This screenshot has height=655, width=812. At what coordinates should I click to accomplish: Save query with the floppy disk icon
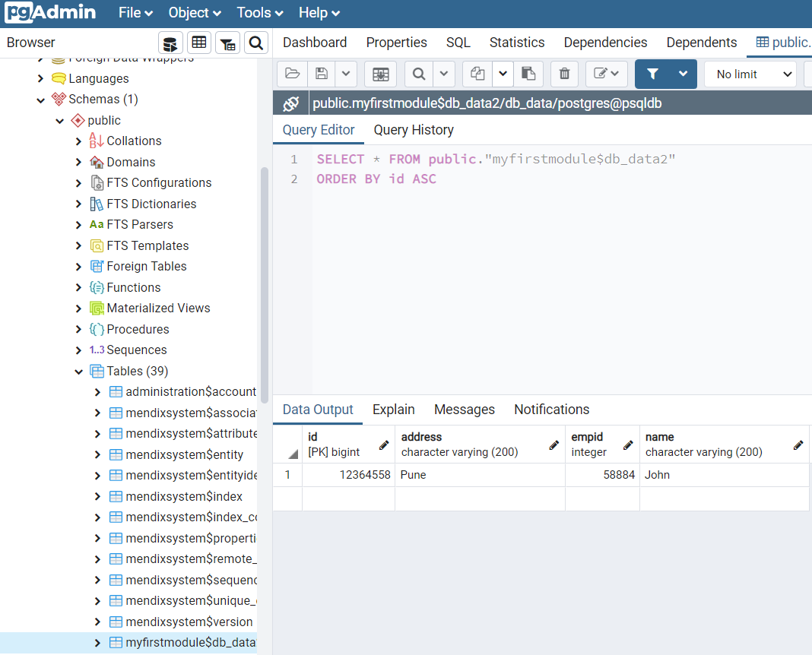click(322, 74)
